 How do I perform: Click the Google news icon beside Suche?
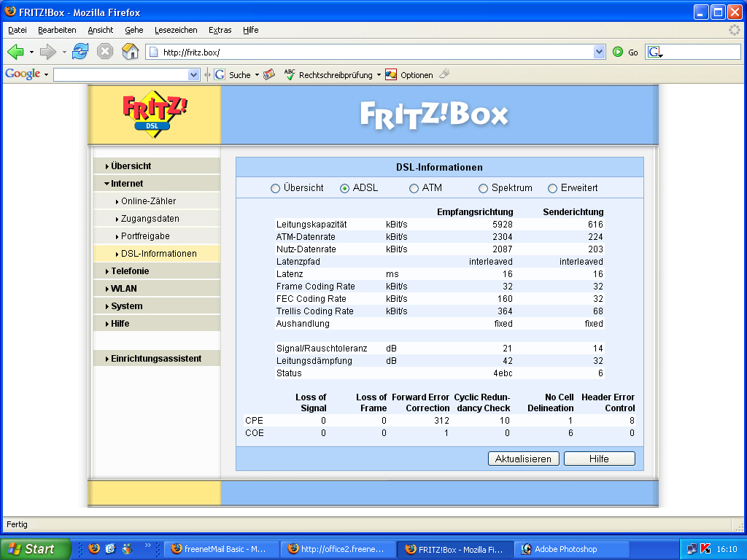(269, 74)
